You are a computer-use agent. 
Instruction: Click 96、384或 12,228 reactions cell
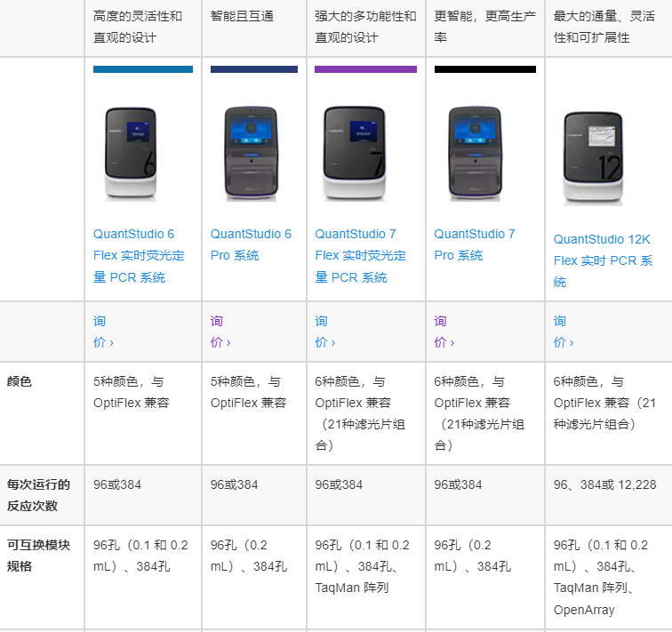[x=609, y=495]
